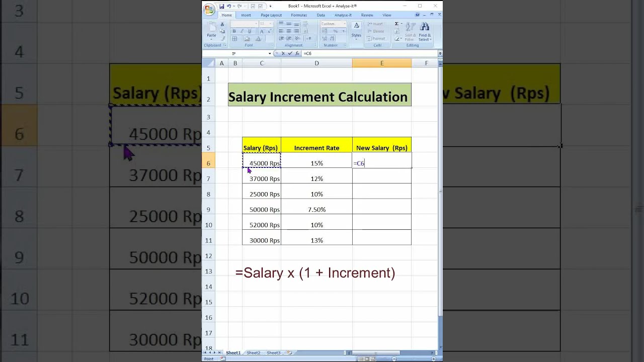Click the Copy icon in Clipboard group

click(222, 31)
